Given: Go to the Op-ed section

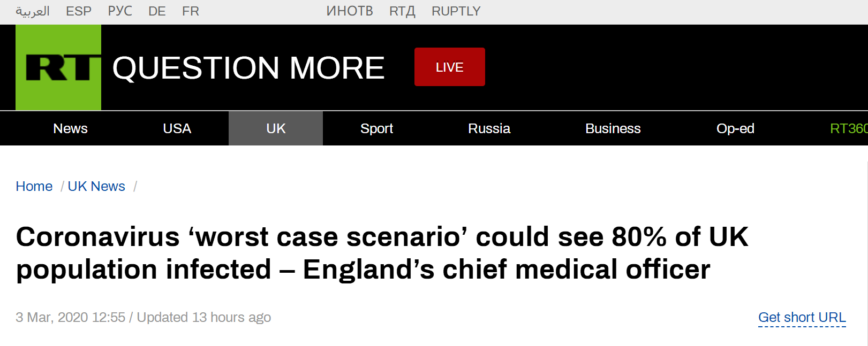Looking at the screenshot, I should pos(735,128).
